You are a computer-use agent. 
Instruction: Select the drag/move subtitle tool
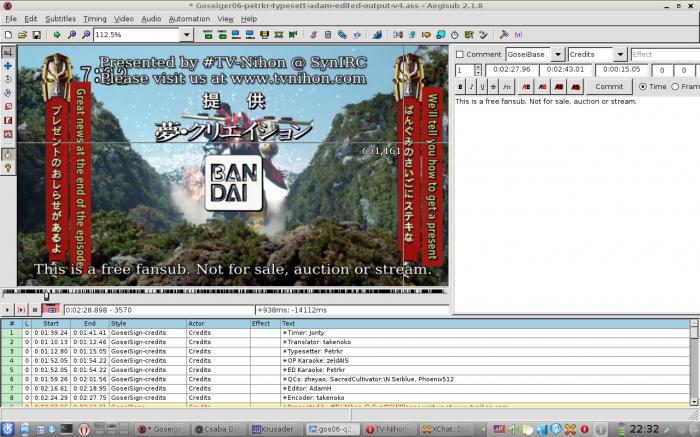click(x=8, y=66)
